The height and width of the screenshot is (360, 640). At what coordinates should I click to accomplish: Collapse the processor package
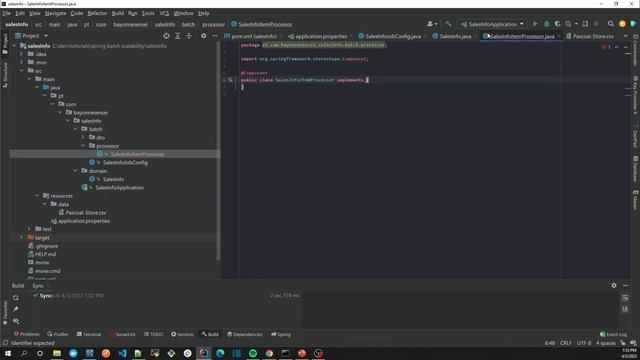(83, 146)
